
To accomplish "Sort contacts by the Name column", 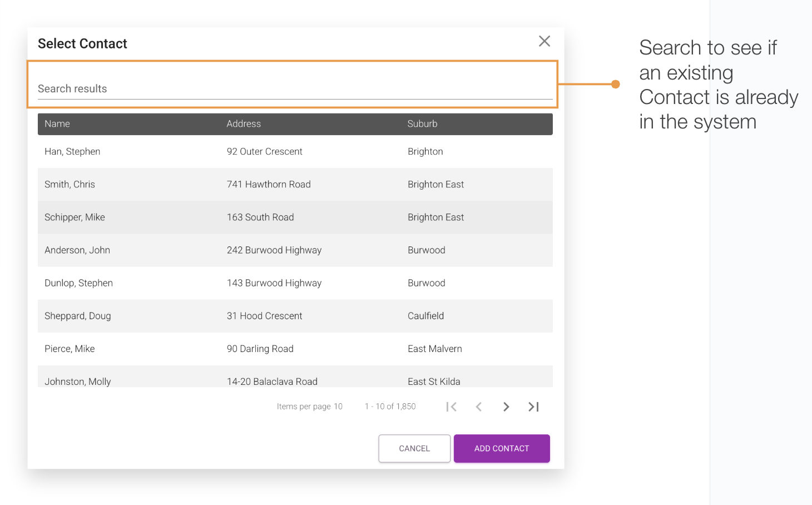I will point(57,123).
